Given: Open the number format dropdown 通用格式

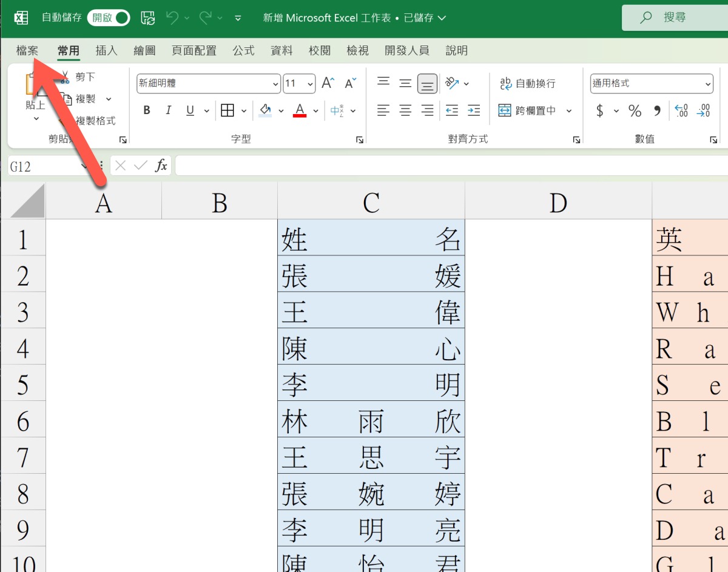Looking at the screenshot, I should pyautogui.click(x=707, y=84).
